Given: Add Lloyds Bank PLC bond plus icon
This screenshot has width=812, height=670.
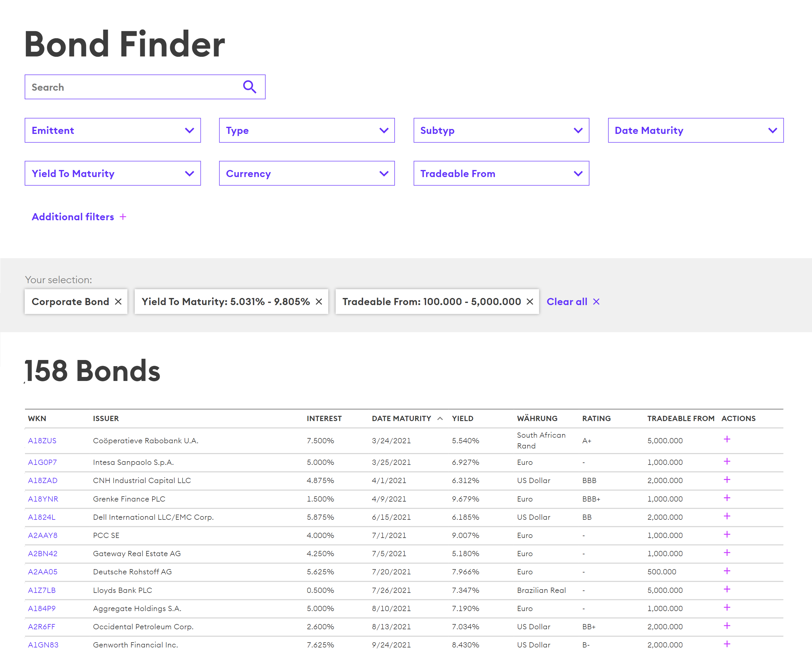Looking at the screenshot, I should click(727, 589).
